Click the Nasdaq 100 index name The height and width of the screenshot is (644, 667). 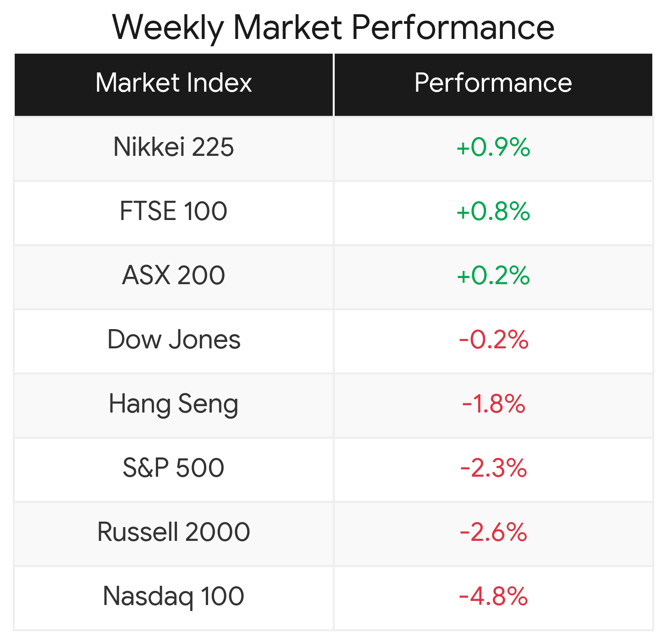tap(174, 596)
